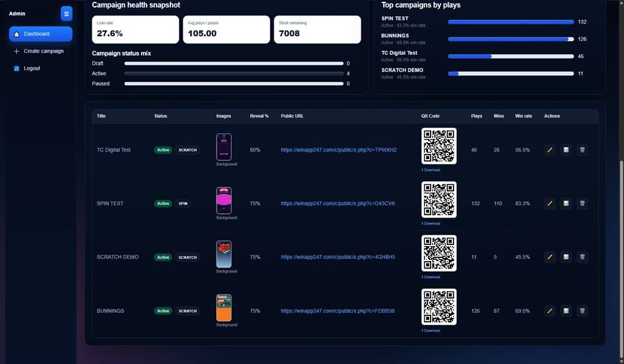The image size is (624, 364).
Task: Go to Dashboard in the sidebar
Action: [x=41, y=34]
